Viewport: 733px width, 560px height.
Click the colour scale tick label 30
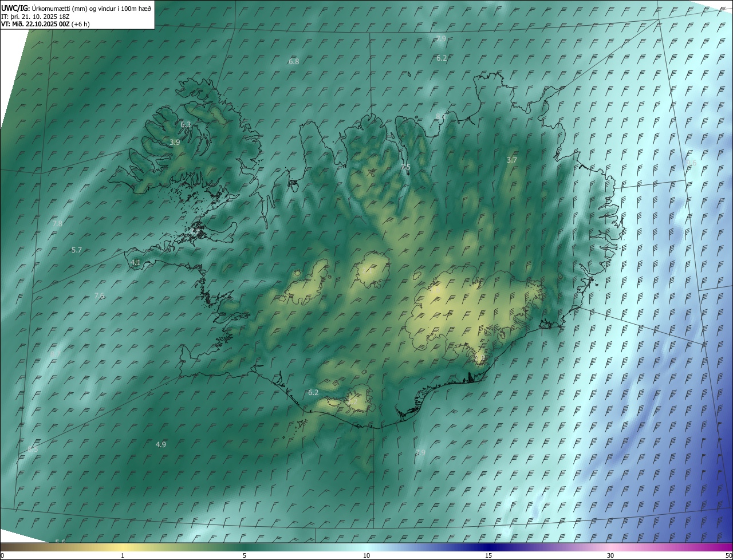coord(610,555)
